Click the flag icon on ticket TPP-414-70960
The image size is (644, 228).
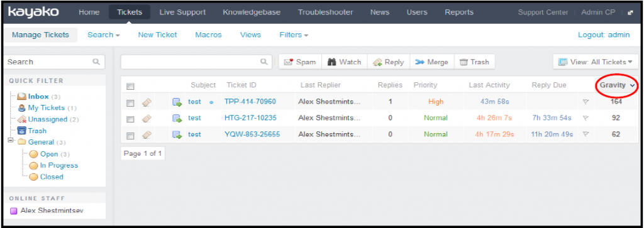[x=586, y=102]
